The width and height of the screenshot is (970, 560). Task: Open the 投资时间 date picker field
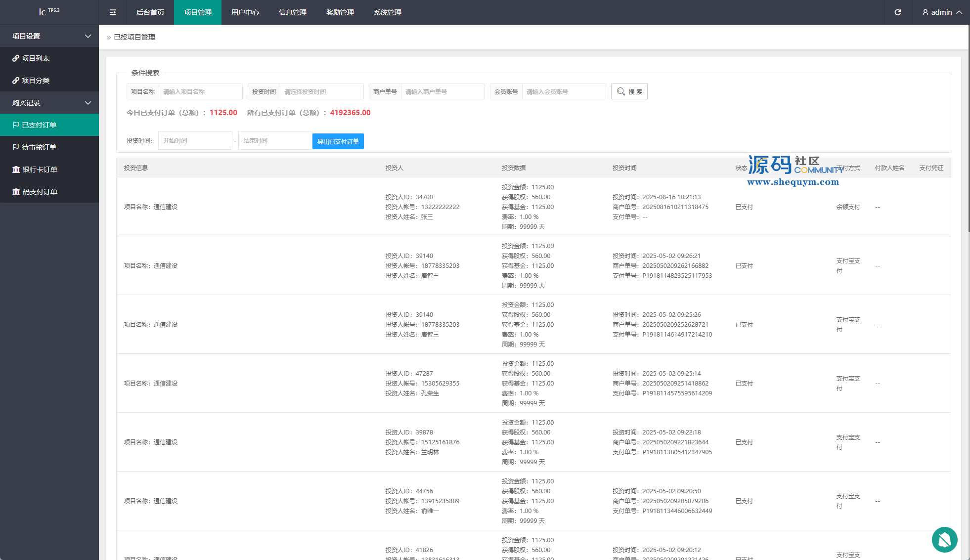(321, 91)
